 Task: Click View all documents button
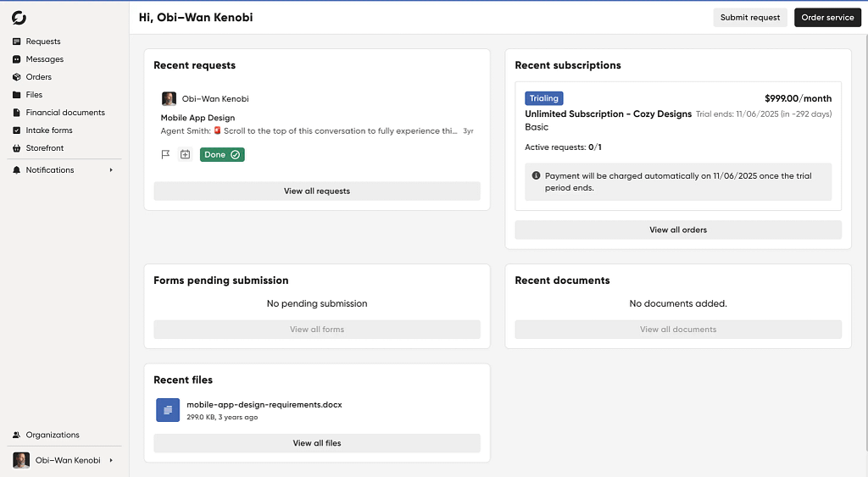coord(678,330)
